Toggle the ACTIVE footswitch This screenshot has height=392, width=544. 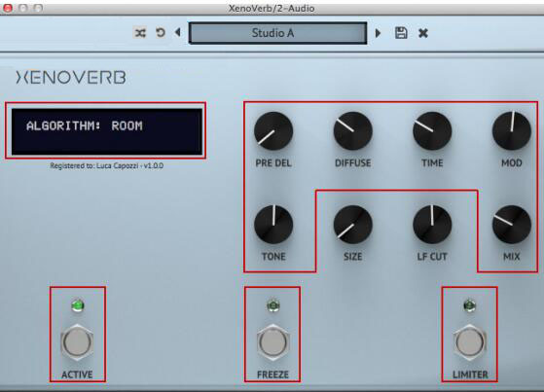click(x=77, y=341)
